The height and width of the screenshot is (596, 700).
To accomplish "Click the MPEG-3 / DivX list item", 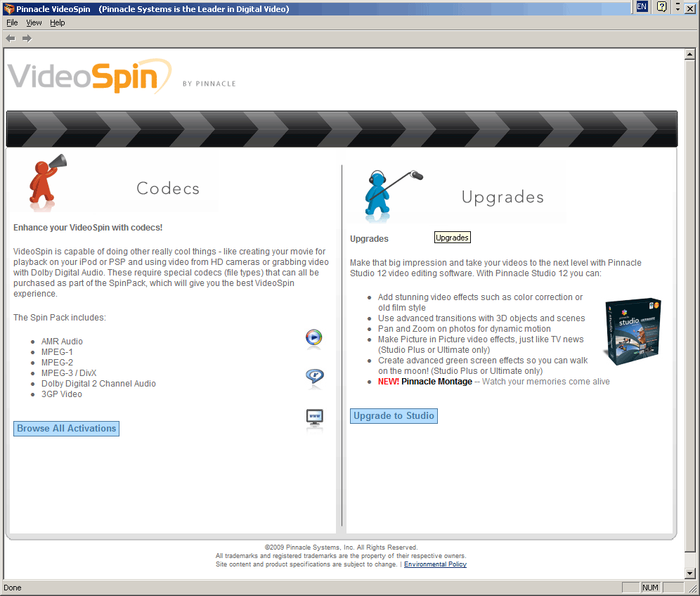I will [69, 373].
